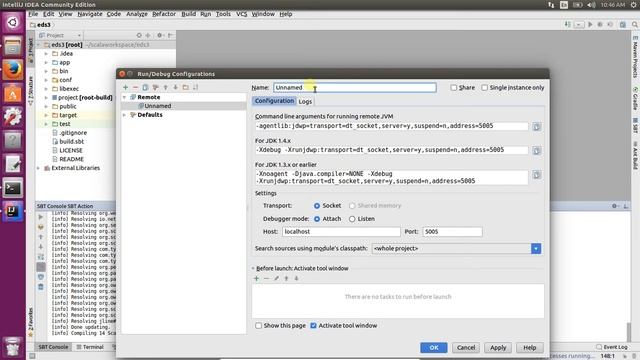This screenshot has height=360, width=640.
Task: Open module classpath dropdown
Action: pyautogui.click(x=536, y=249)
